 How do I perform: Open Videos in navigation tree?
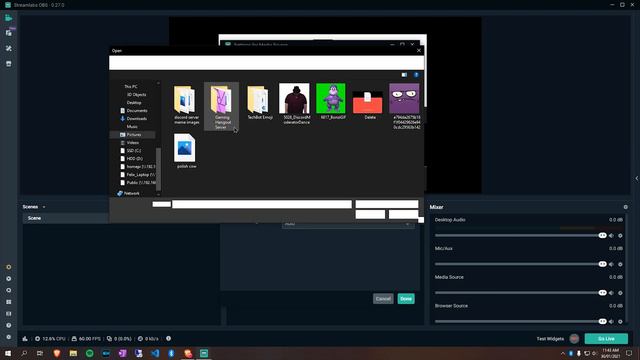(130, 143)
